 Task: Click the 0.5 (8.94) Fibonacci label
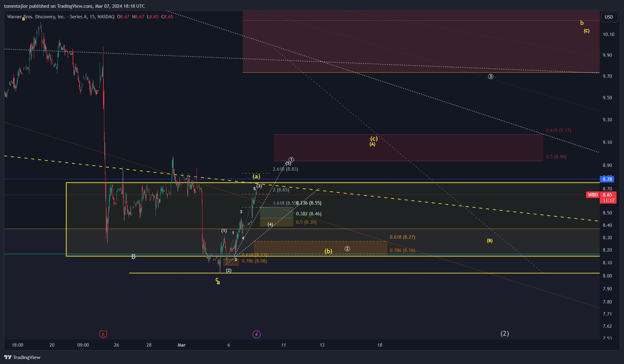pyautogui.click(x=556, y=157)
